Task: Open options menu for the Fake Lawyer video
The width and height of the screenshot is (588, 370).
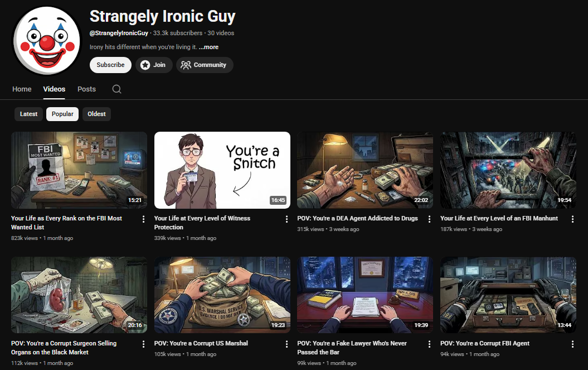Action: click(x=429, y=344)
